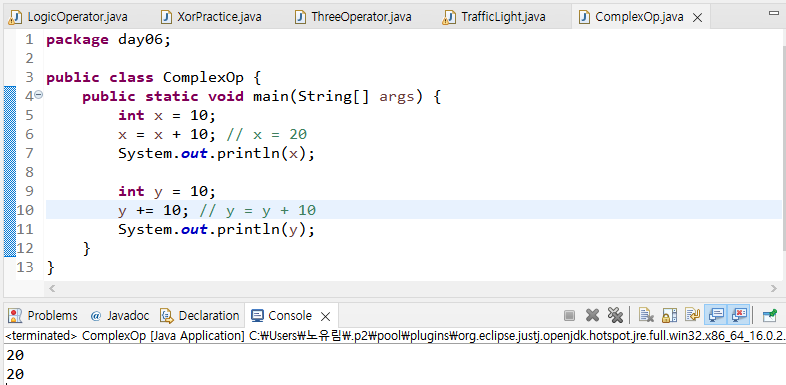This screenshot has width=786, height=385.
Task: Click the ThreeOperator.java file icon
Action: point(301,18)
